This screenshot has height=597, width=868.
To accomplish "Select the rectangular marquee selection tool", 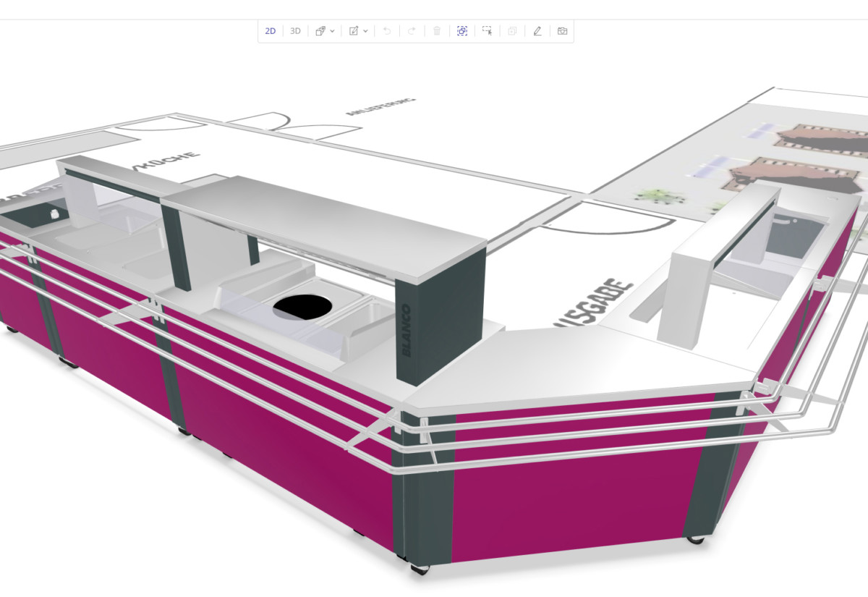I will pyautogui.click(x=461, y=31).
